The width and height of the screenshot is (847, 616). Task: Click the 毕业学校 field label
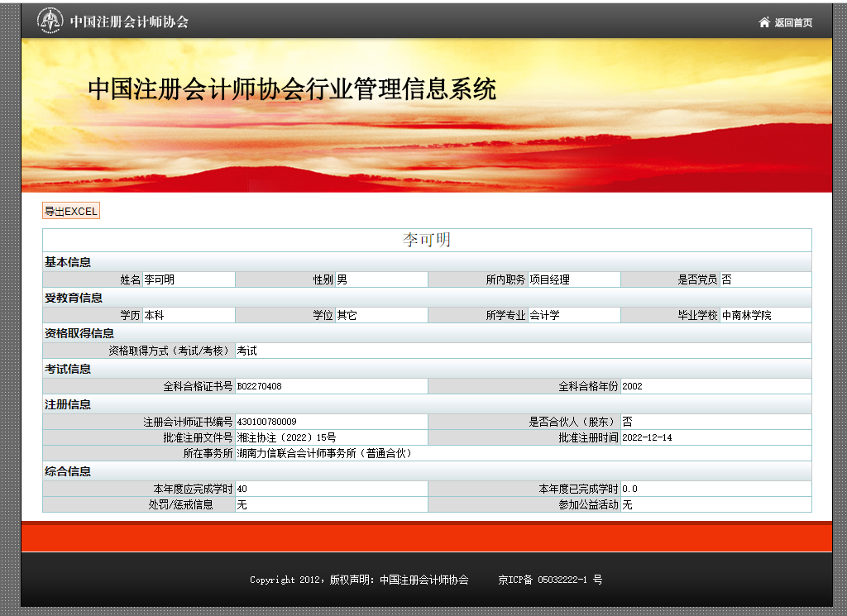[698, 315]
